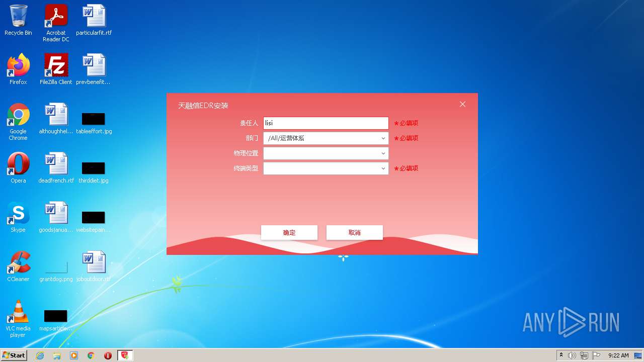Open the Recycle Bin desktop icon

pos(18,20)
